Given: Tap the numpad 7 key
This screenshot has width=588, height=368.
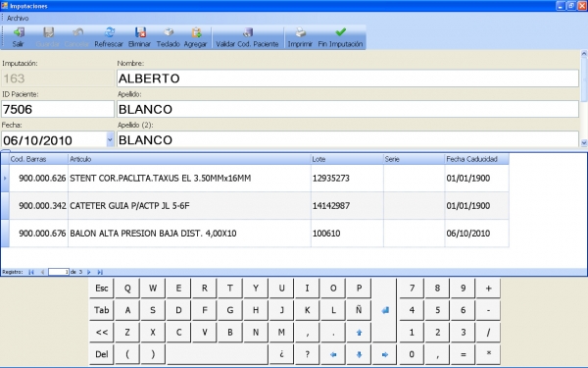Looking at the screenshot, I should (412, 289).
